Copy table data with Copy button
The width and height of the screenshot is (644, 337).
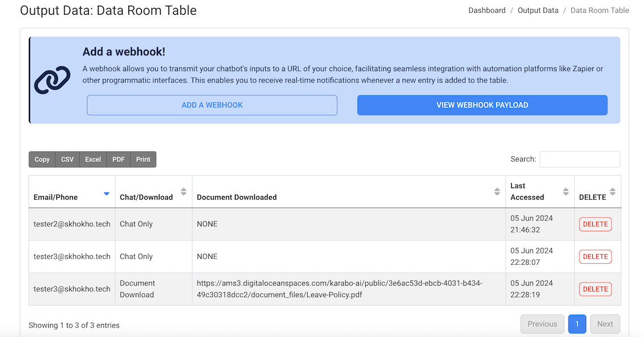(42, 160)
